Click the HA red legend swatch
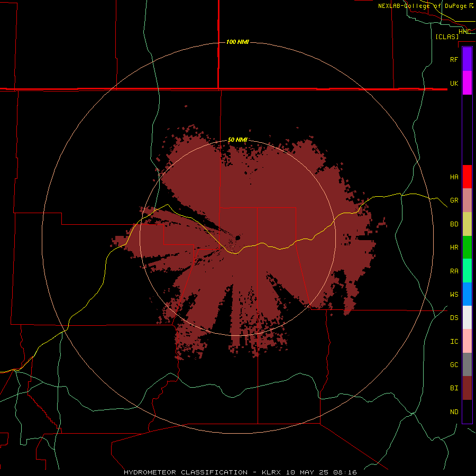476x476 pixels. pos(467,177)
